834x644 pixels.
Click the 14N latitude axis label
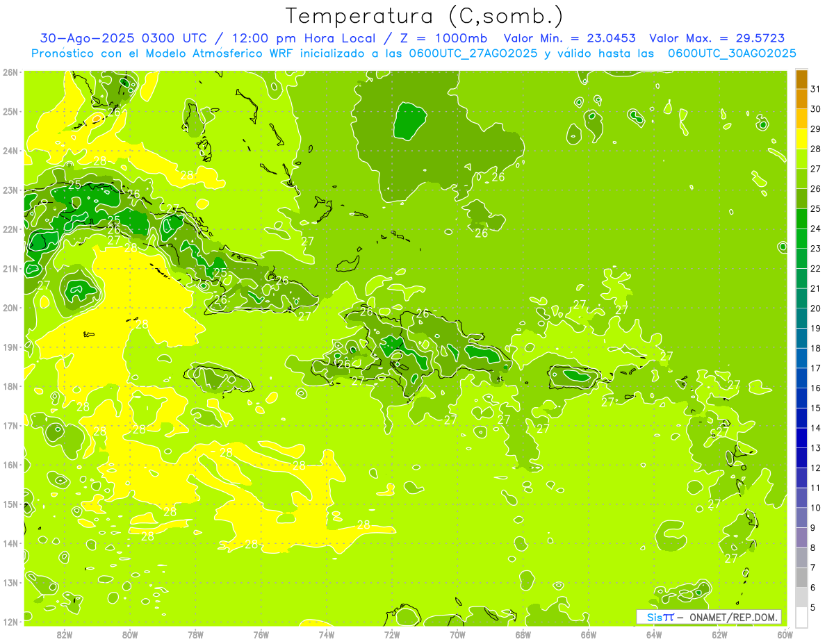(10, 543)
